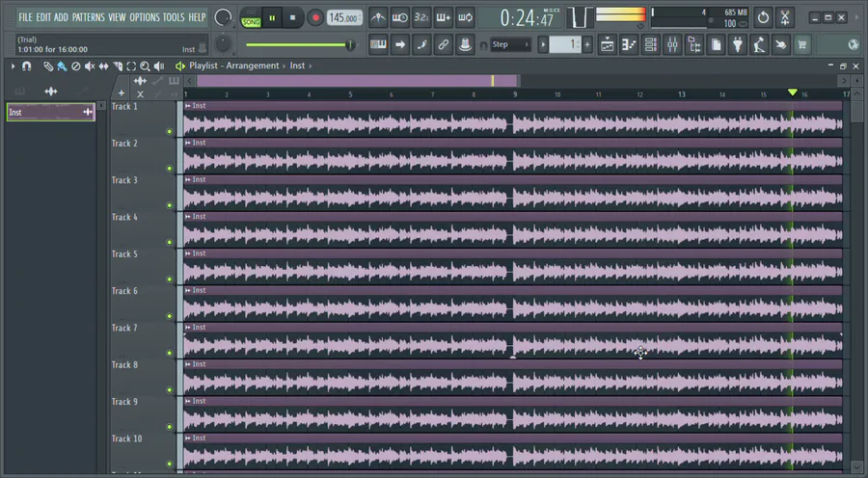This screenshot has width=868, height=478.
Task: Select the playlist Delete tool
Action: coord(76,66)
